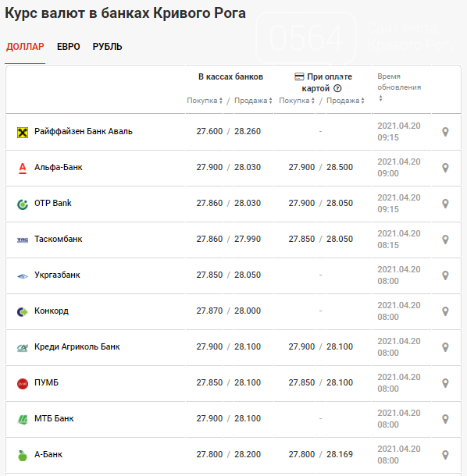This screenshot has height=476, width=467.
Task: Switch to the ЕВРО tab
Action: point(69,47)
